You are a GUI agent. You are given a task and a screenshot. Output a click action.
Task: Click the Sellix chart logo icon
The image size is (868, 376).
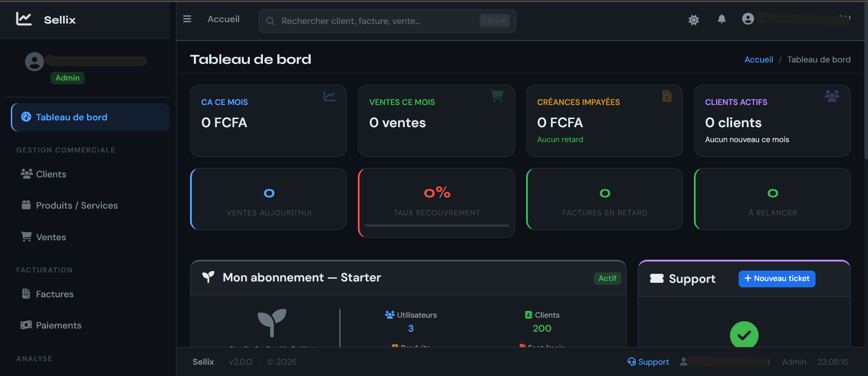click(24, 19)
